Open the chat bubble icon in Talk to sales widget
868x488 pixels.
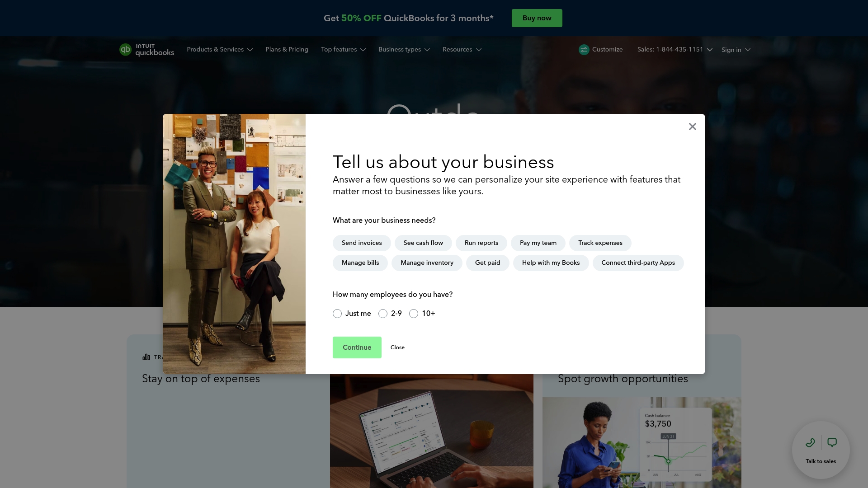(832, 442)
